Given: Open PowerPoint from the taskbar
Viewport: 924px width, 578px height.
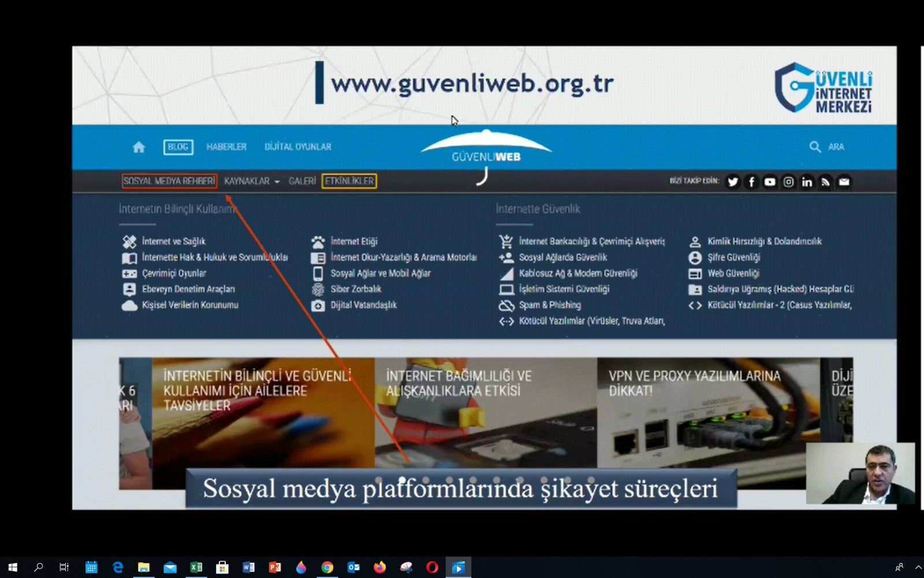Looking at the screenshot, I should pyautogui.click(x=275, y=568).
